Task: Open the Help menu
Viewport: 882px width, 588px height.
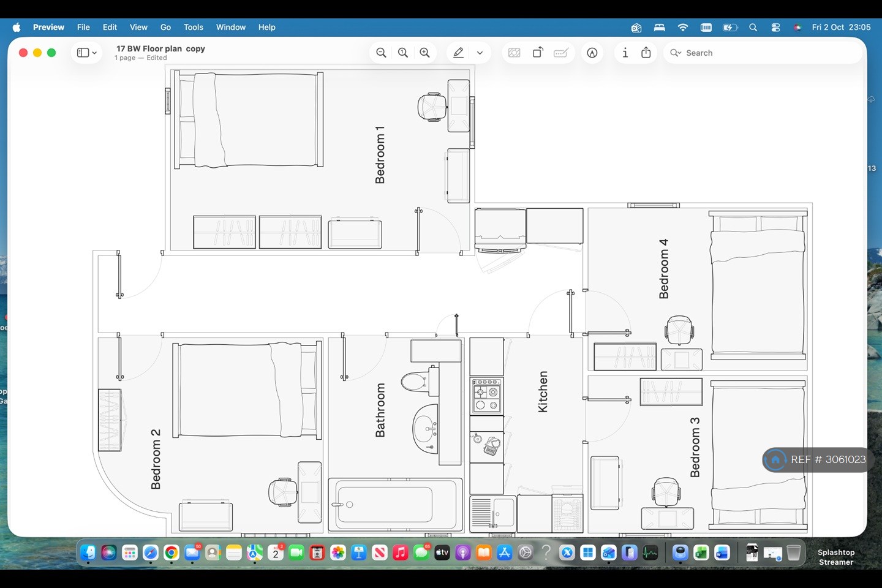Action: 266,27
